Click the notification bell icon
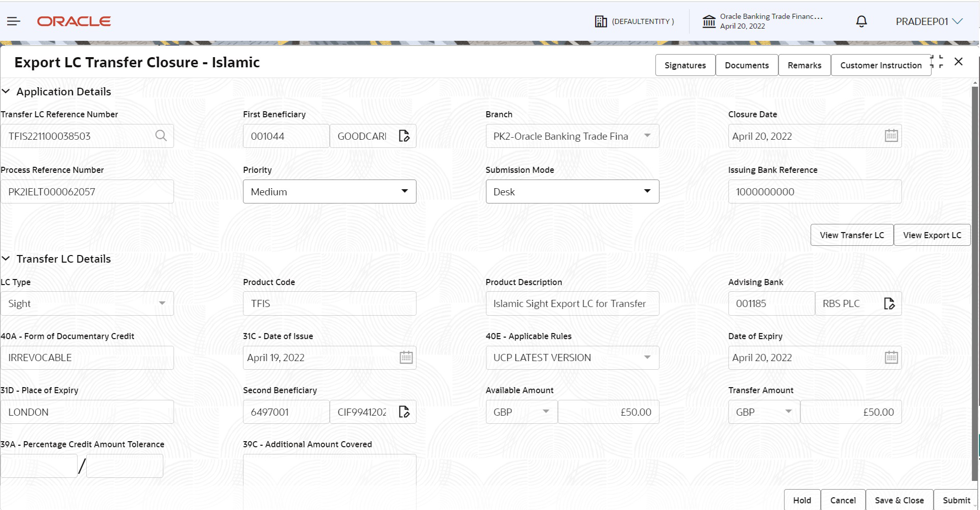Viewport: 980px width, 510px height. (x=861, y=21)
